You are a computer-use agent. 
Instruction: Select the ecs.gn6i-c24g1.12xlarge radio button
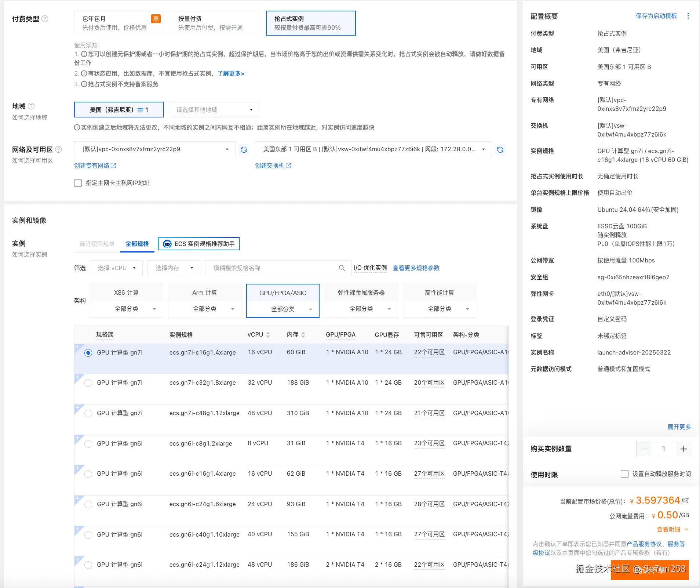click(88, 565)
